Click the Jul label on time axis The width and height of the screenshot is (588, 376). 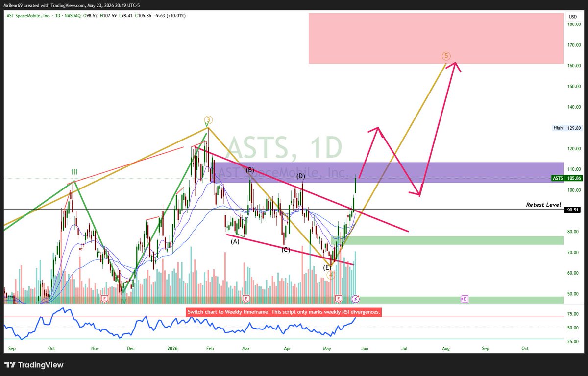(405, 349)
